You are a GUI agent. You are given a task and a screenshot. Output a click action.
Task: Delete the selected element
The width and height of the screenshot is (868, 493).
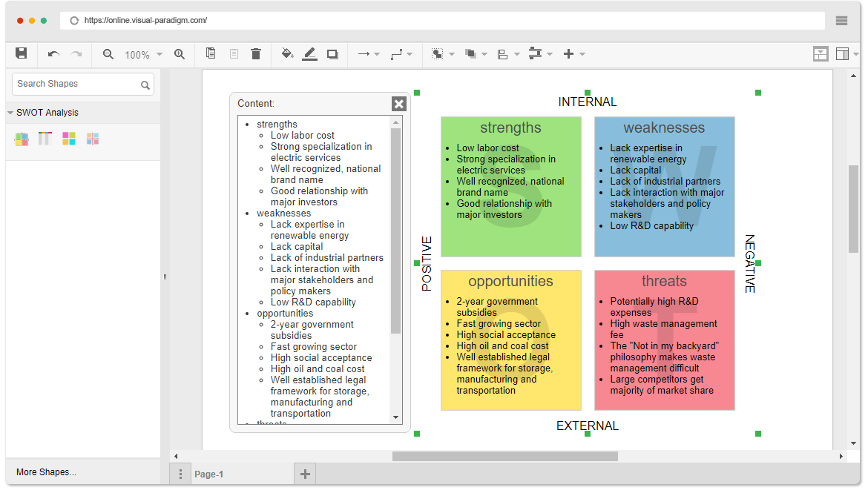coord(256,53)
